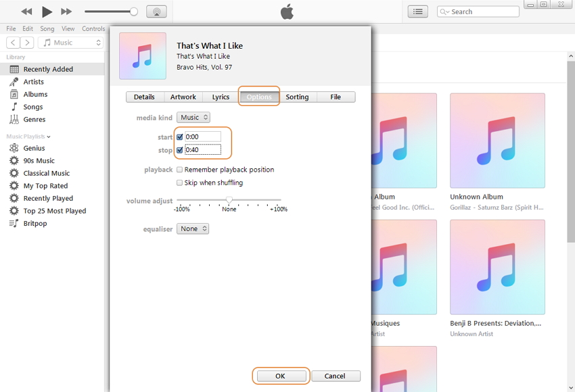The width and height of the screenshot is (575, 392).
Task: Open the Music library selector dropdown
Action: click(x=71, y=43)
